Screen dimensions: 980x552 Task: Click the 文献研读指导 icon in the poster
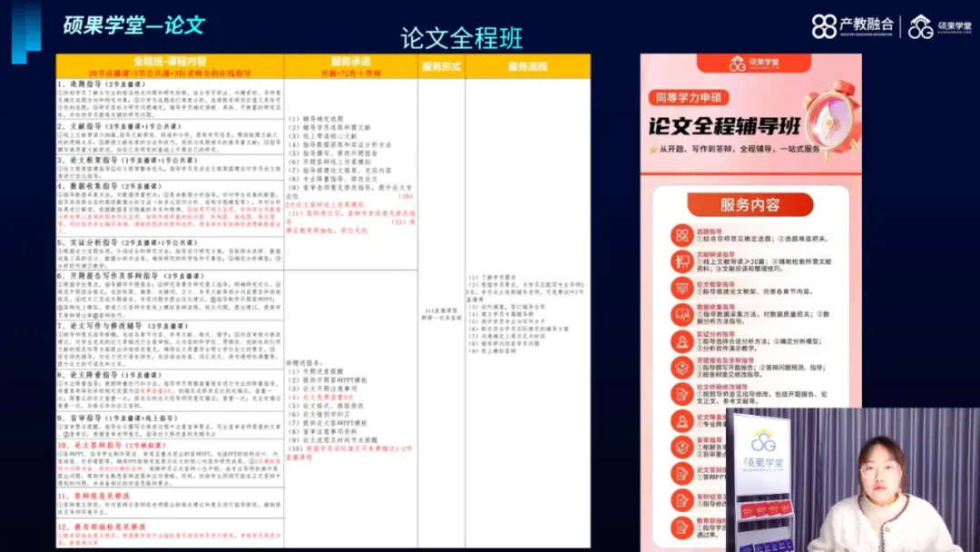(681, 261)
